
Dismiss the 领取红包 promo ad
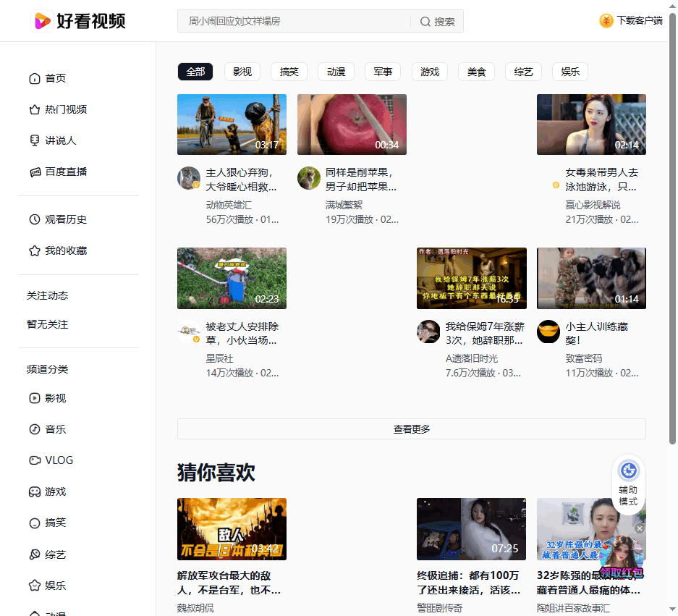[x=639, y=528]
